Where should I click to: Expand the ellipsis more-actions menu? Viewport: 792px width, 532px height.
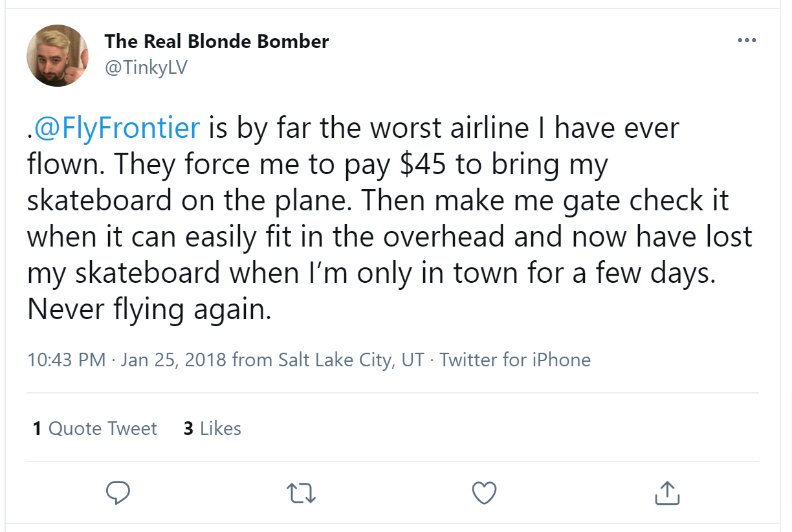tap(747, 40)
